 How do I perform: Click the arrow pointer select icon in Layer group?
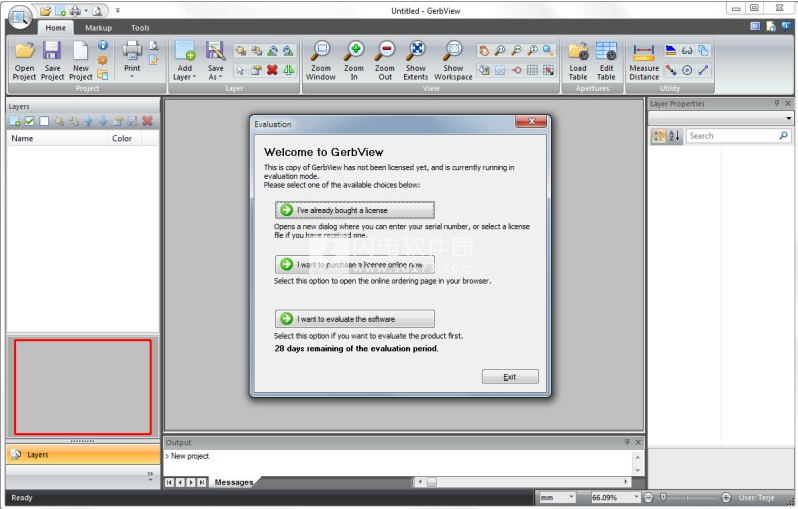click(240, 70)
